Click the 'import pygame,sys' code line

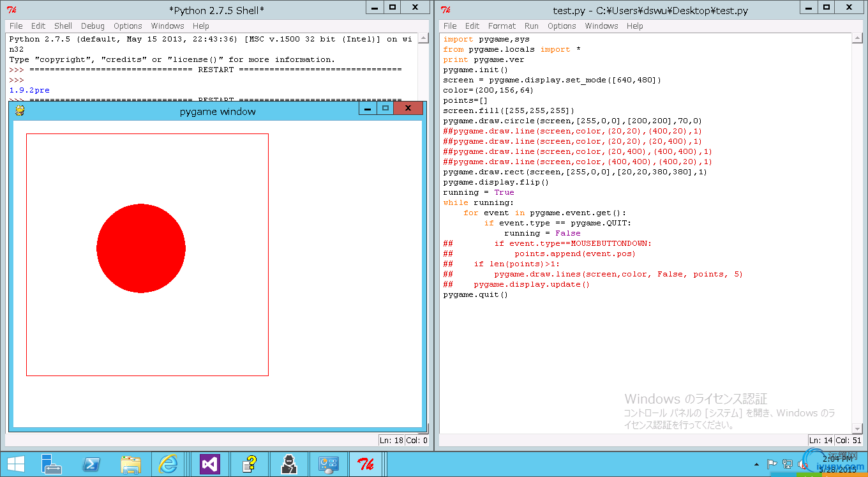point(486,39)
